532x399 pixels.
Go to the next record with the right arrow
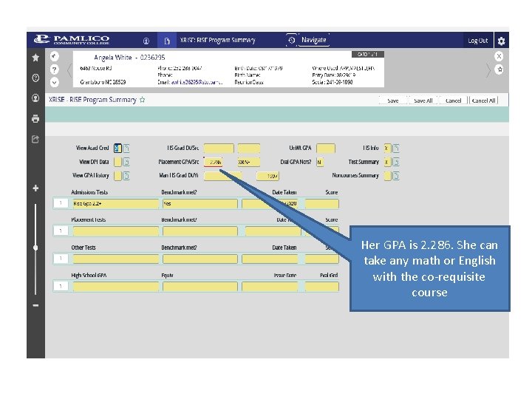click(488, 70)
